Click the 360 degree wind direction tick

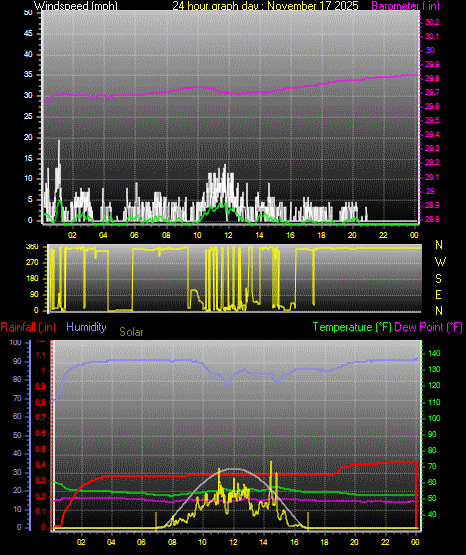point(32,247)
